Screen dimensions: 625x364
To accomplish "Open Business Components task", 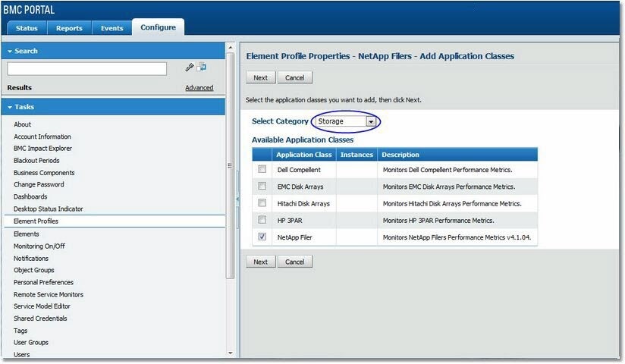I will (x=44, y=173).
